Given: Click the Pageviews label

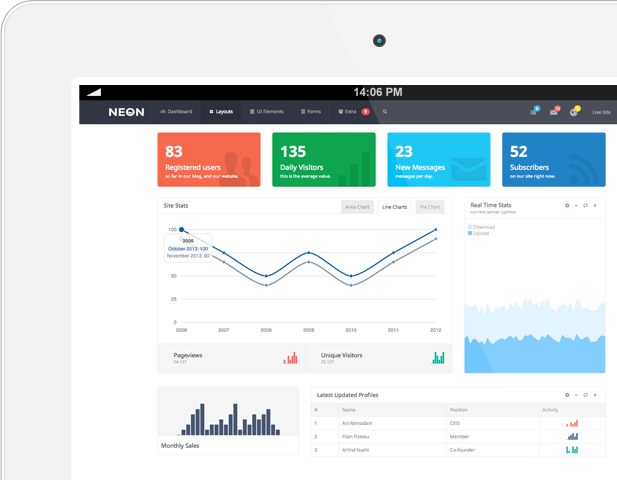Looking at the screenshot, I should (x=188, y=355).
